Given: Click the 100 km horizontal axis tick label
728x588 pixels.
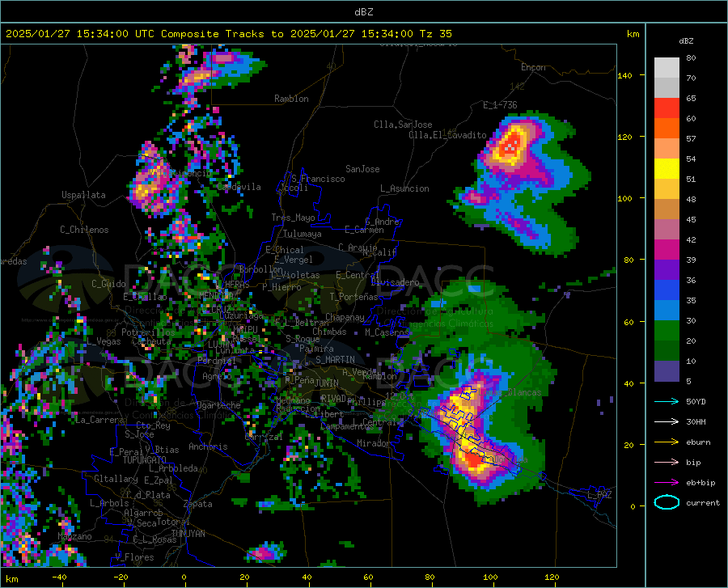Looking at the screenshot, I should point(490,577).
